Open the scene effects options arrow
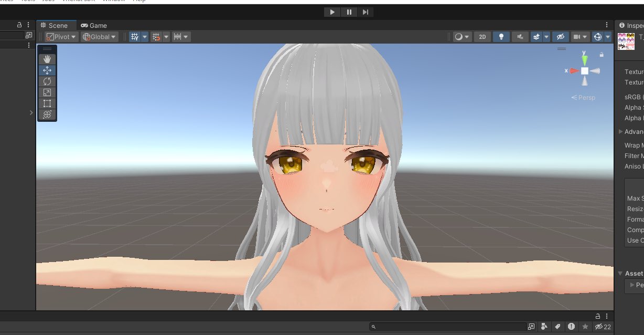 546,37
